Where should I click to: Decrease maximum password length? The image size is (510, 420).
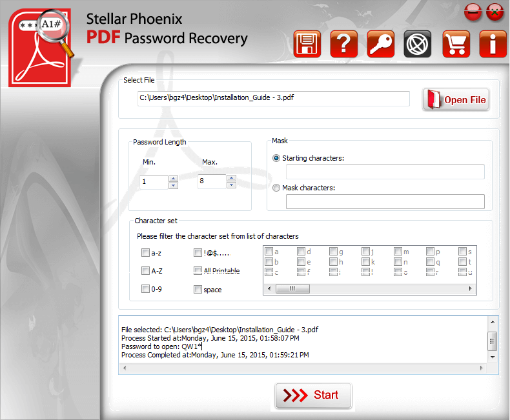click(231, 185)
